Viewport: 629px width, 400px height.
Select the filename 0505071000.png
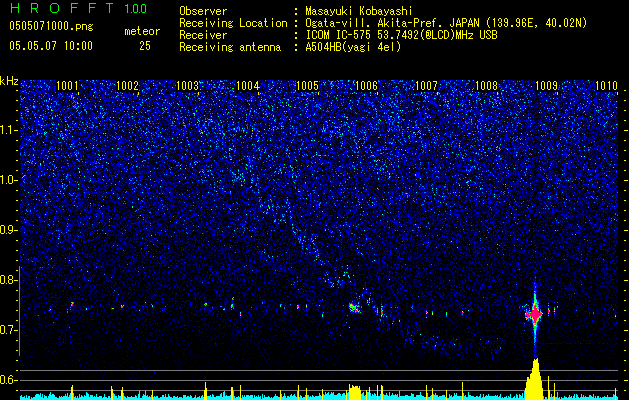(x=51, y=26)
